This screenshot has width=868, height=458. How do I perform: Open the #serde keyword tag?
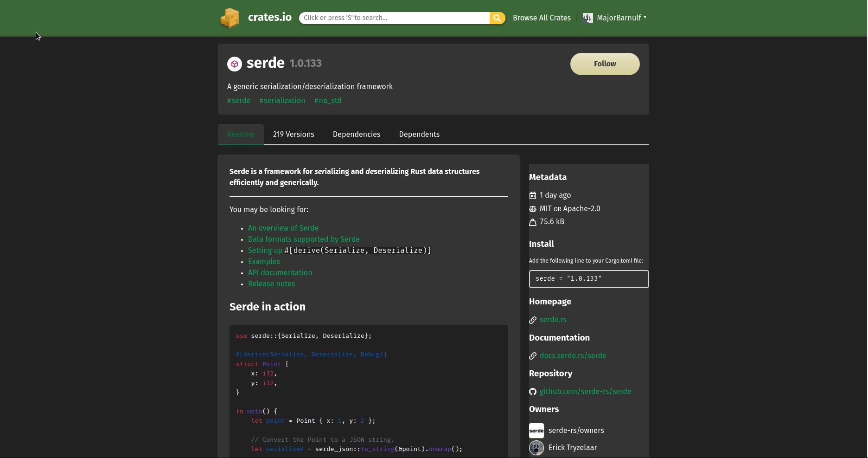(239, 101)
